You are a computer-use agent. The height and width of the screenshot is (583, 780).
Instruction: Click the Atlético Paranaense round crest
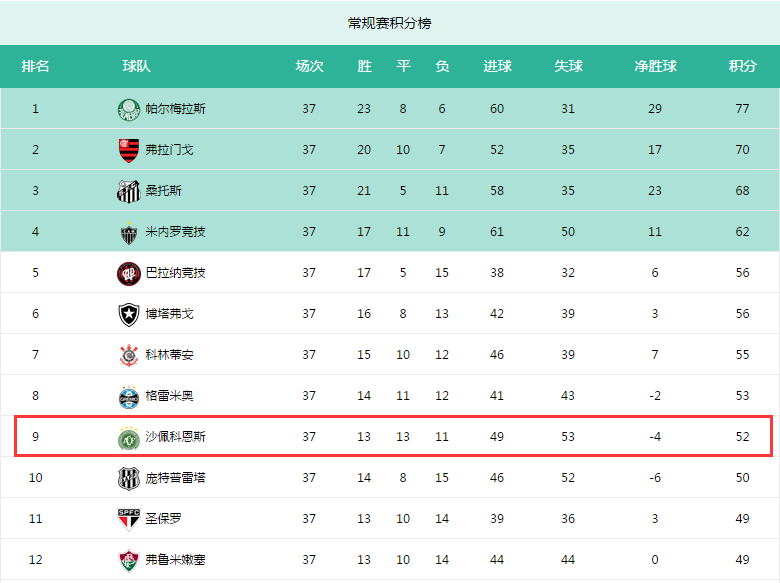[129, 274]
